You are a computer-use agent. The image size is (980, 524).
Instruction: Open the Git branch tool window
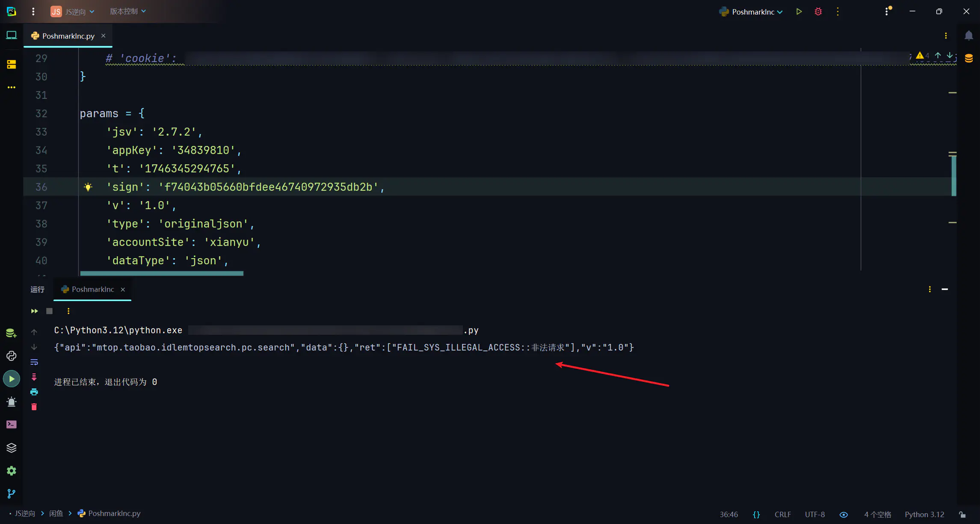tap(12, 494)
